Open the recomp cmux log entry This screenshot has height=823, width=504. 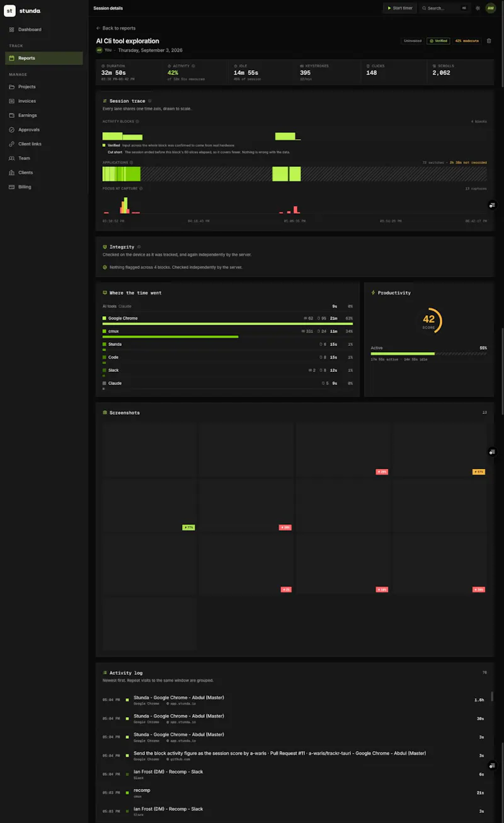point(294,793)
